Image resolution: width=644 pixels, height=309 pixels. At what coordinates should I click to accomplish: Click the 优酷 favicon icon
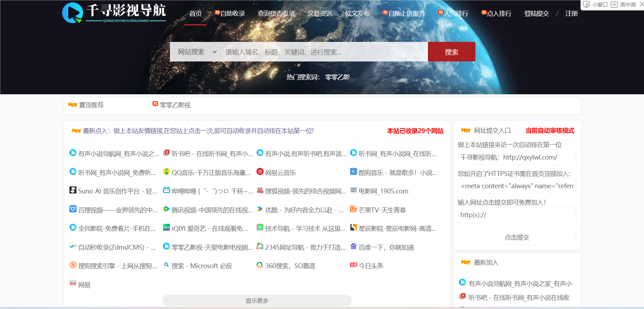click(260, 209)
